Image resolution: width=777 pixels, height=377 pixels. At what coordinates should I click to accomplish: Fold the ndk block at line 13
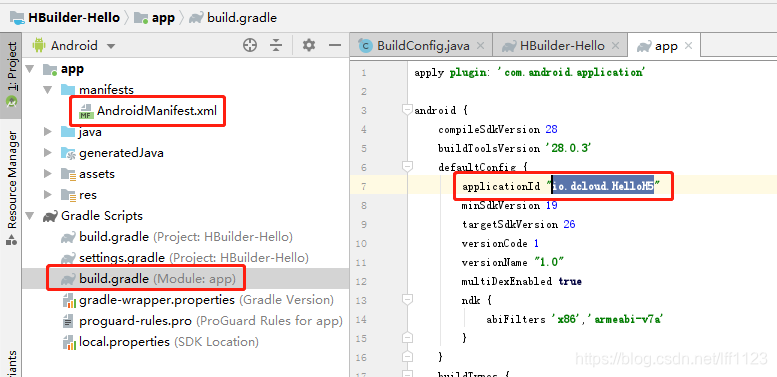coord(407,300)
